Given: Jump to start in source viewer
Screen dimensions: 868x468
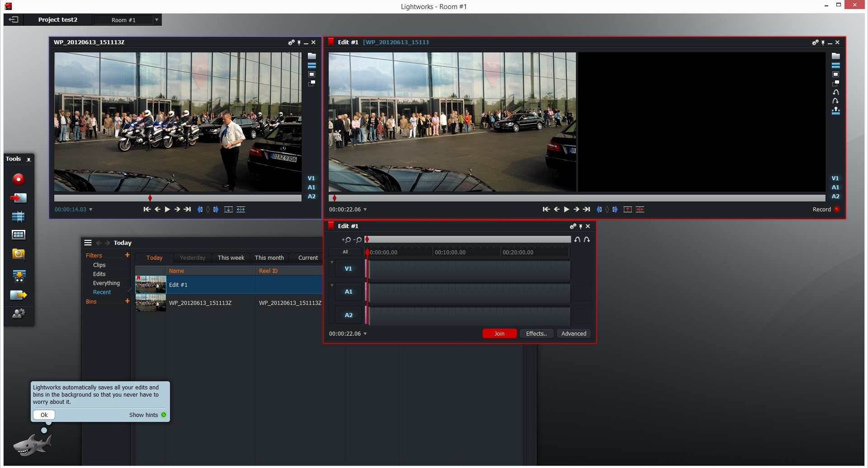Looking at the screenshot, I should pos(147,209).
